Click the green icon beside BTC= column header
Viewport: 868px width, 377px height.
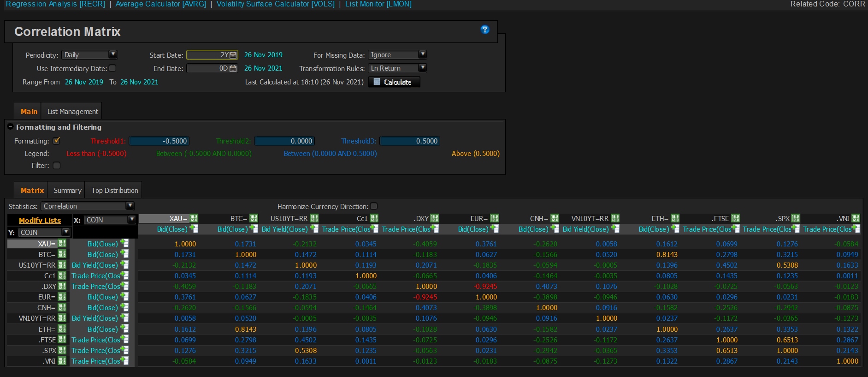tap(254, 218)
